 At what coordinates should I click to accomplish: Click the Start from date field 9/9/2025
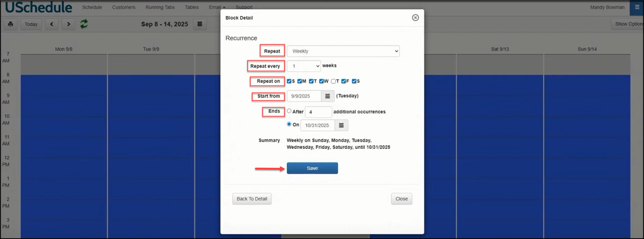click(304, 96)
